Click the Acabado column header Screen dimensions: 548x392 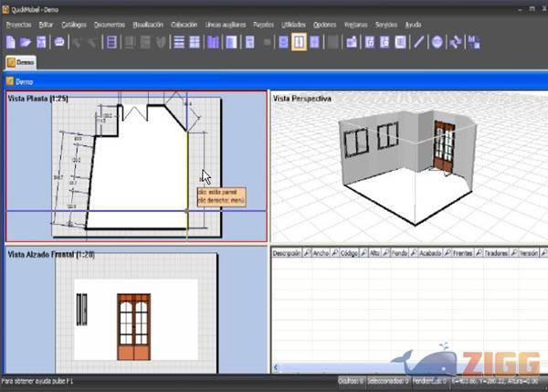click(x=428, y=253)
